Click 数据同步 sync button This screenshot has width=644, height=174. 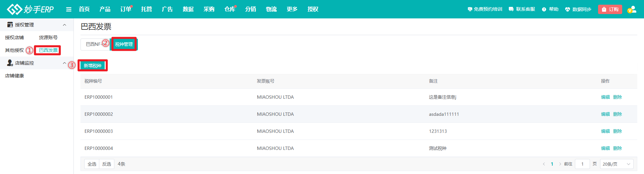578,9
